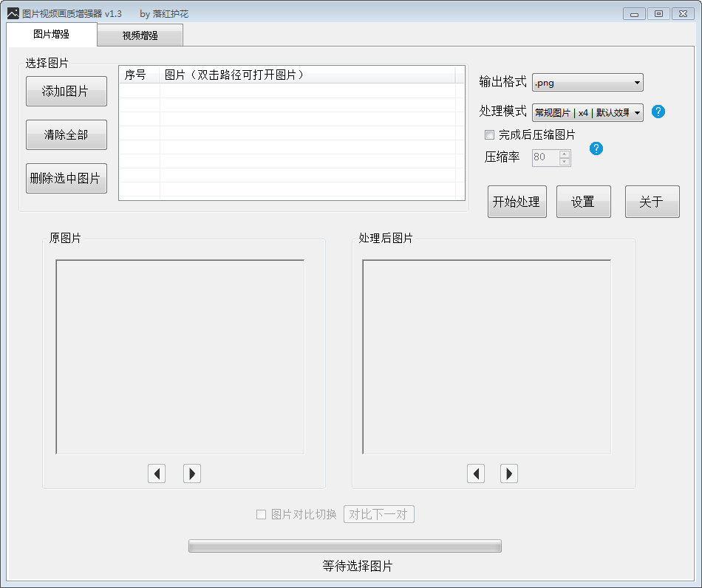Select the 图片增强 tab
This screenshot has height=588, width=702.
point(52,35)
